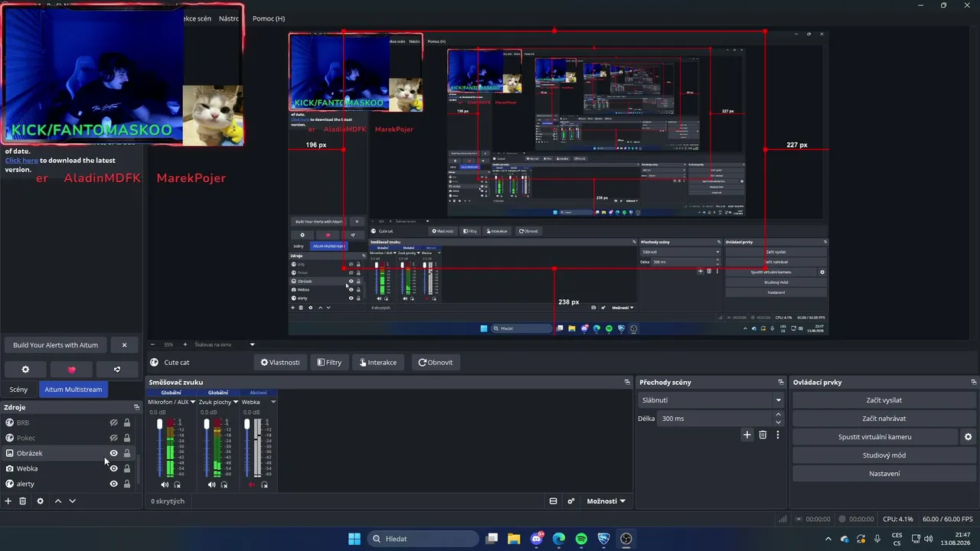The height and width of the screenshot is (551, 980).
Task: Toggle lock on Obrázek source
Action: pyautogui.click(x=127, y=453)
